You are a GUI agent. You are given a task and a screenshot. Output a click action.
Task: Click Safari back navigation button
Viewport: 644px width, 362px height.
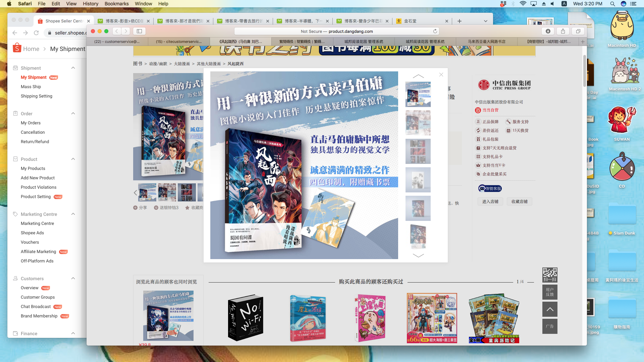(x=116, y=31)
